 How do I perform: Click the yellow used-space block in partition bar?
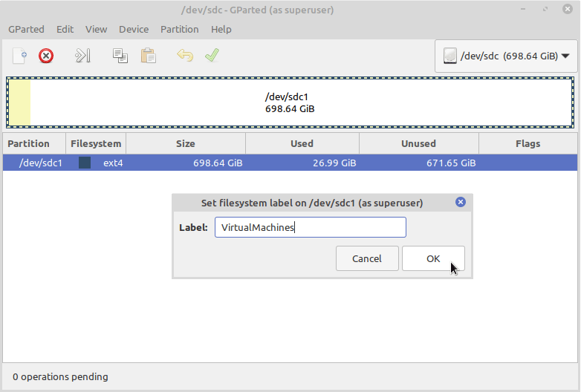(x=19, y=102)
